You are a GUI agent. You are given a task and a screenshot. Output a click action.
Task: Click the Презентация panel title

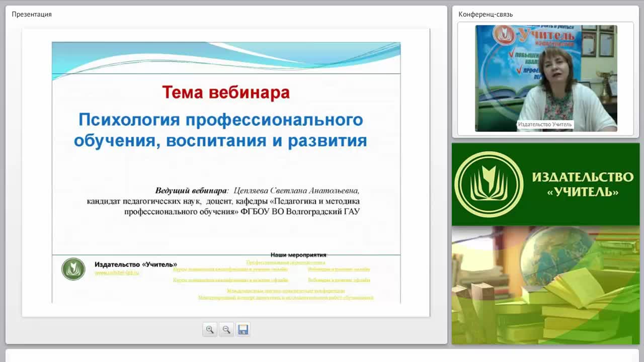pos(32,14)
